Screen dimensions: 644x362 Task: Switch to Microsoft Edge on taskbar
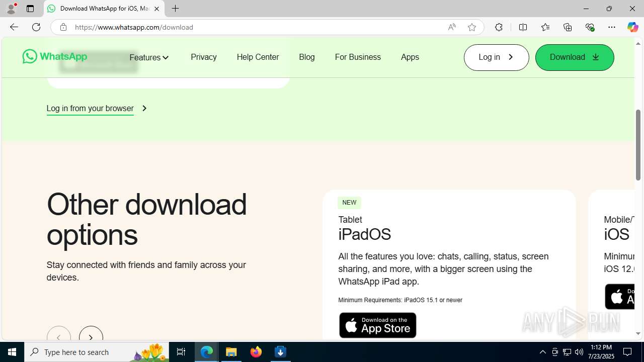click(x=207, y=352)
